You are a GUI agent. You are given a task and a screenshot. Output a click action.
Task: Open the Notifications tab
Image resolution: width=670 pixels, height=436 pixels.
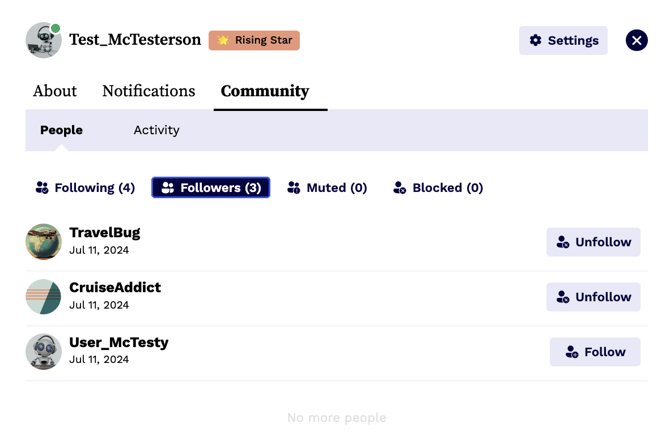pyautogui.click(x=148, y=91)
